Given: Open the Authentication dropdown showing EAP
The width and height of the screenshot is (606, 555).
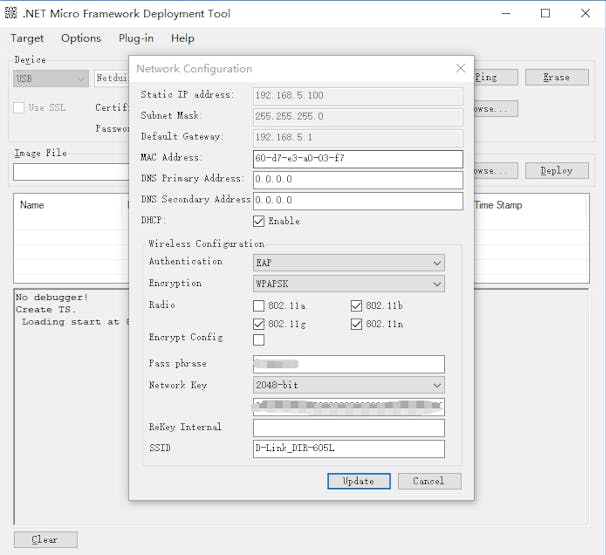Looking at the screenshot, I should tap(349, 263).
